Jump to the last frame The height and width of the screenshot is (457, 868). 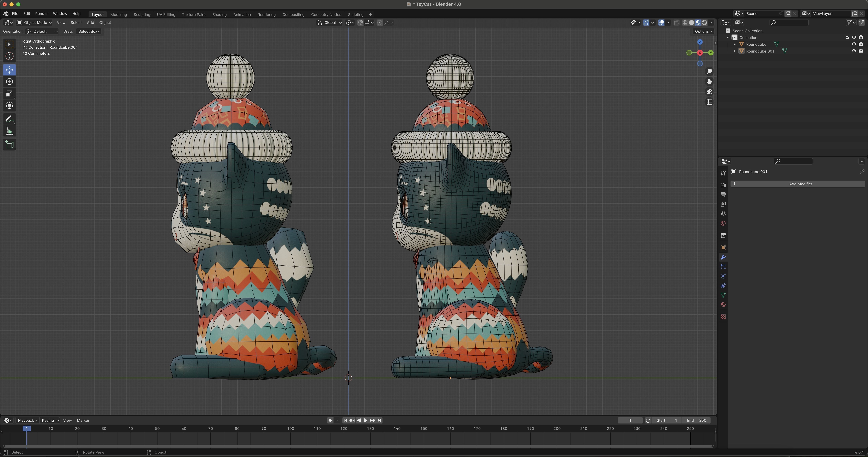pos(379,420)
